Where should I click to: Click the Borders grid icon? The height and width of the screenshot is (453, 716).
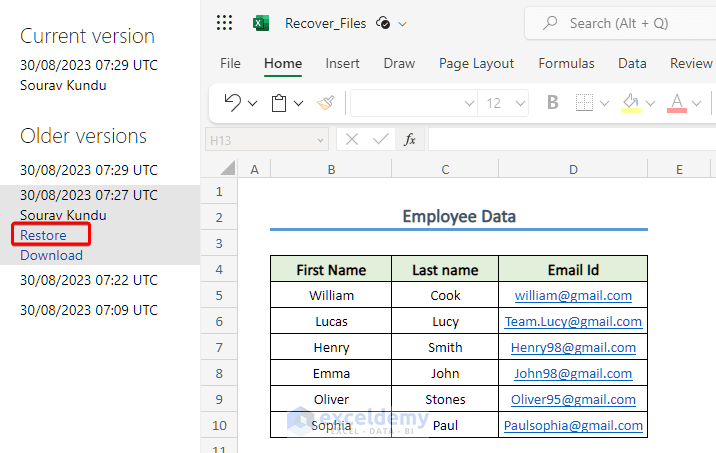[x=584, y=103]
